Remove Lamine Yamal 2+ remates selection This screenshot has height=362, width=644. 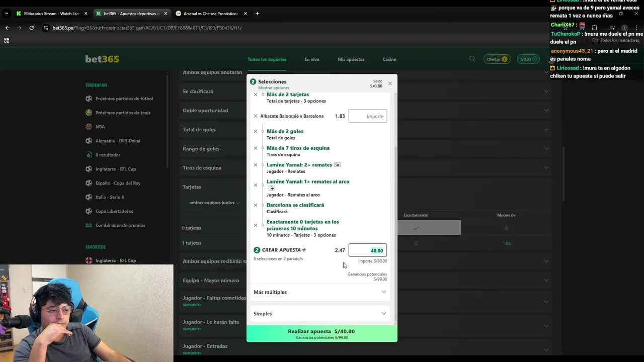pos(256,165)
